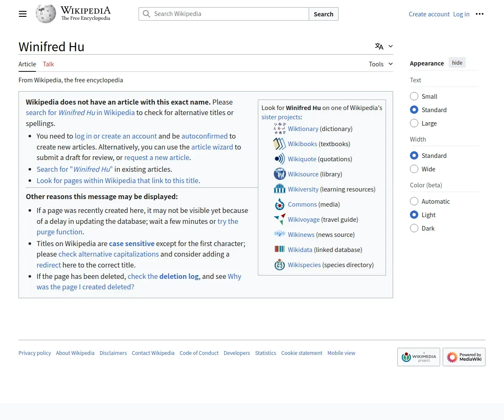
Task: Open Developers footer link
Action: click(x=237, y=353)
